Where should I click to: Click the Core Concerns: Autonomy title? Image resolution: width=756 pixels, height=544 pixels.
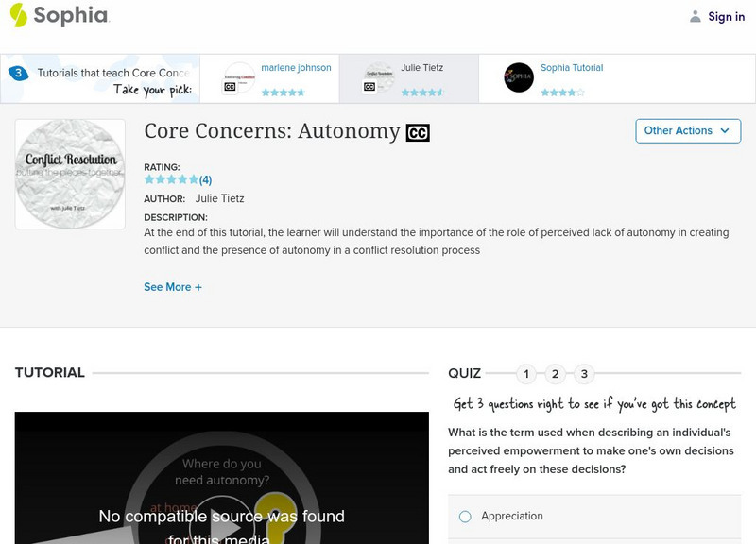272,131
